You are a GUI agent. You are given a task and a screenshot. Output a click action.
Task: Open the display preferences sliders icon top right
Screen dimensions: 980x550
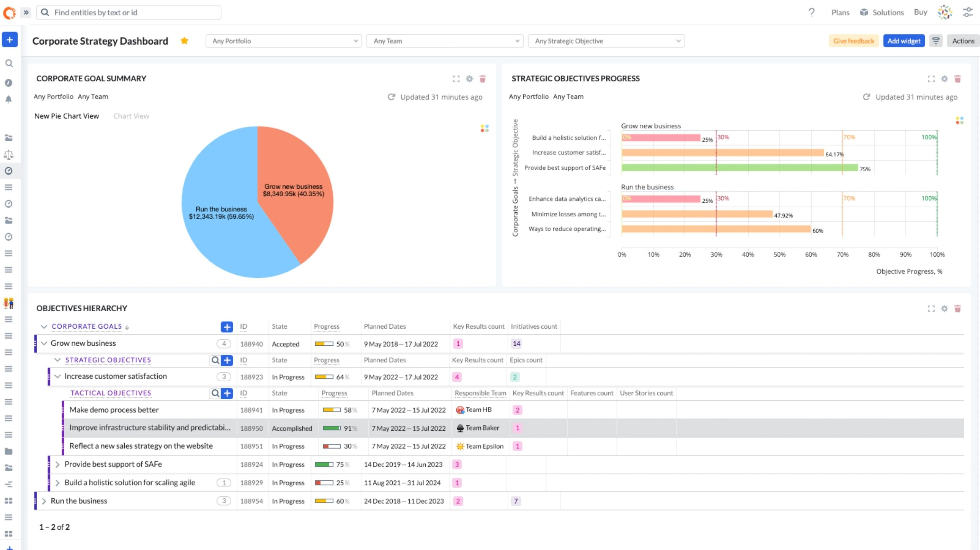point(967,12)
